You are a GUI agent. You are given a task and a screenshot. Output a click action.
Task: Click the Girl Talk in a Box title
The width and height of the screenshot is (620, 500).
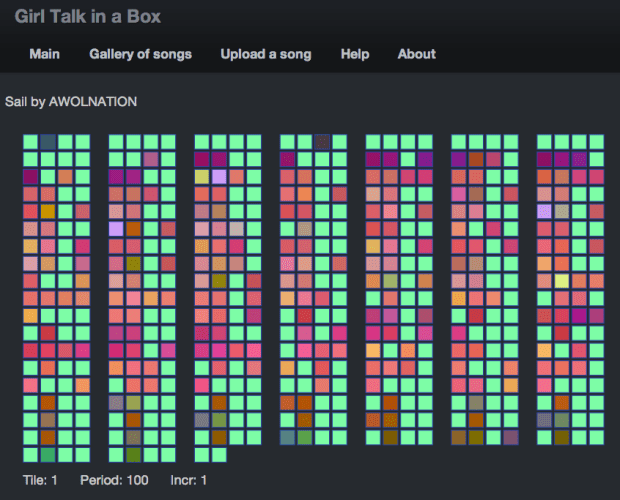click(x=87, y=16)
